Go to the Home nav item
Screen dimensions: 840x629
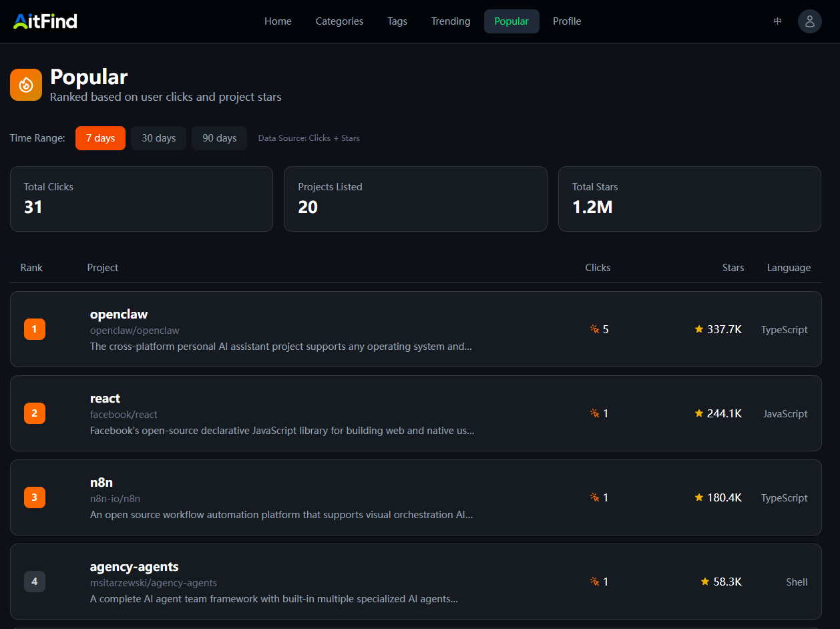(278, 21)
